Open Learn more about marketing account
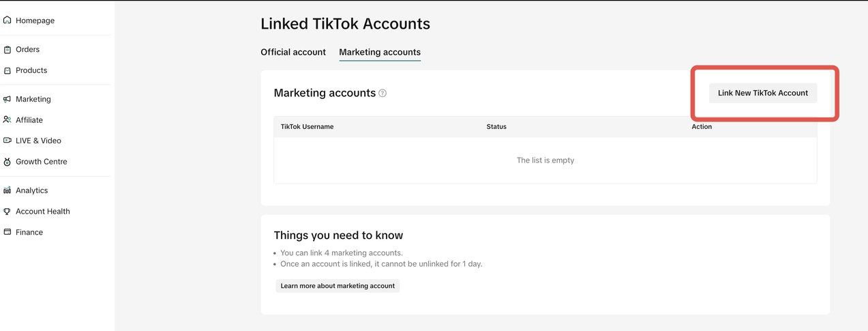Image resolution: width=868 pixels, height=331 pixels. coord(338,286)
